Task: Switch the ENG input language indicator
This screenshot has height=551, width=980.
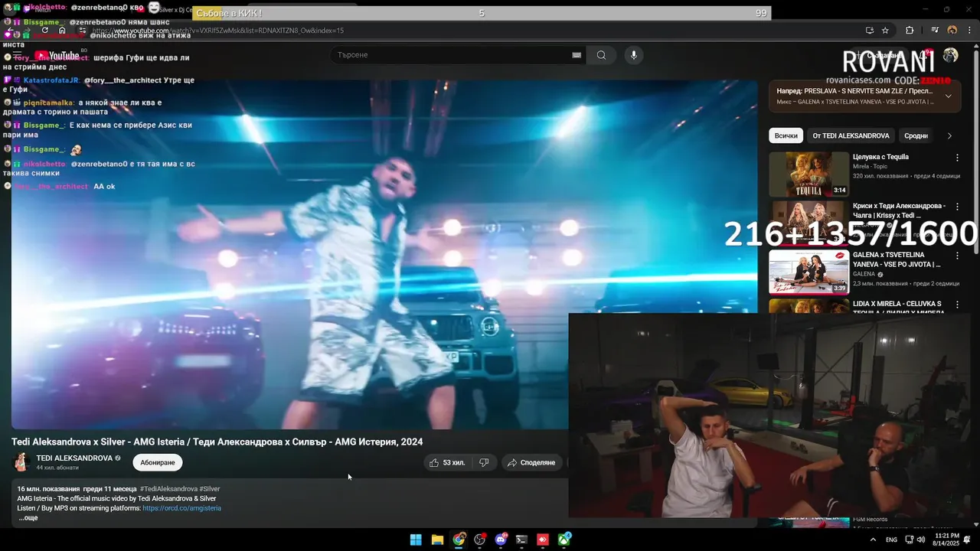Action: [891, 540]
